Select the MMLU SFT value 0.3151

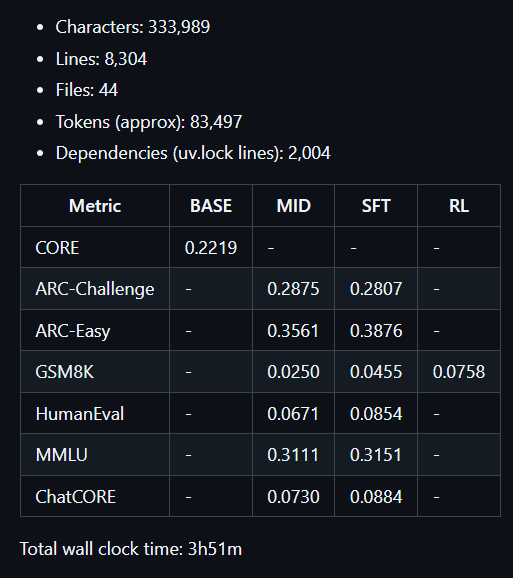tap(376, 455)
